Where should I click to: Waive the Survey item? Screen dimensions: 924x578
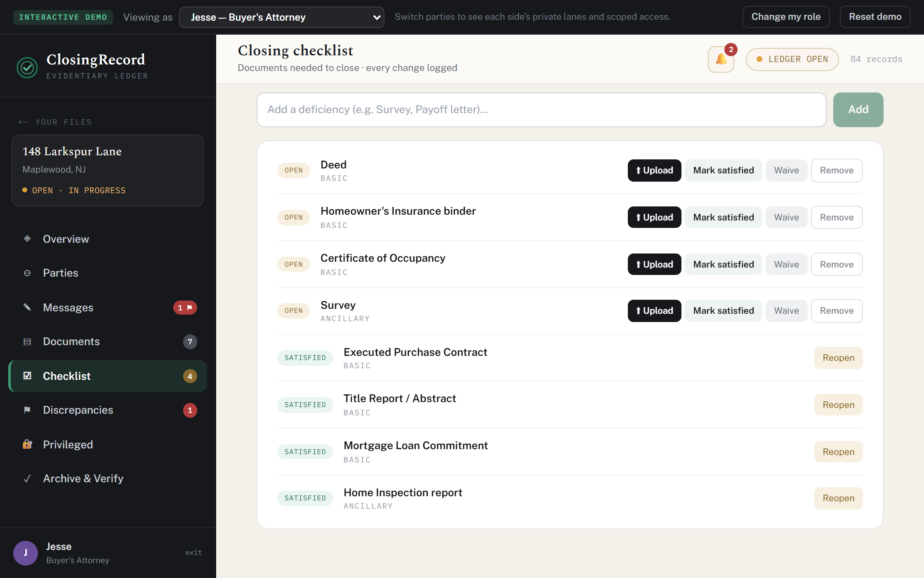pyautogui.click(x=786, y=311)
